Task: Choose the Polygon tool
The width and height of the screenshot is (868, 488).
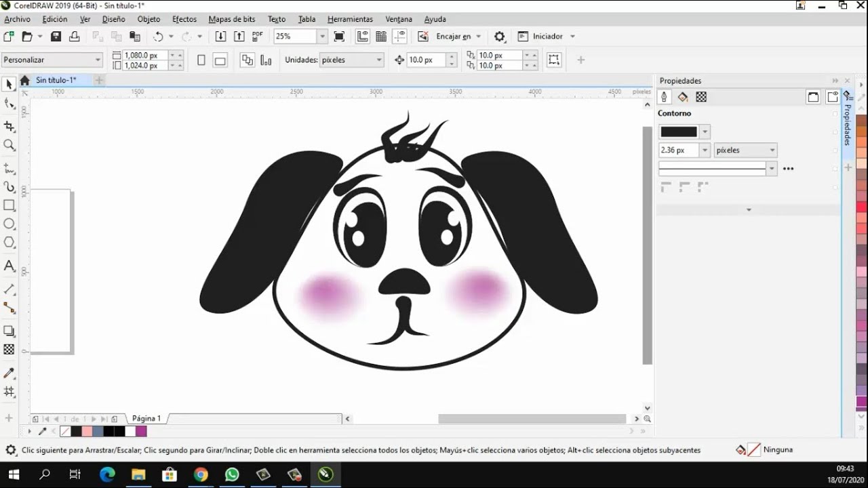Action: [9, 243]
